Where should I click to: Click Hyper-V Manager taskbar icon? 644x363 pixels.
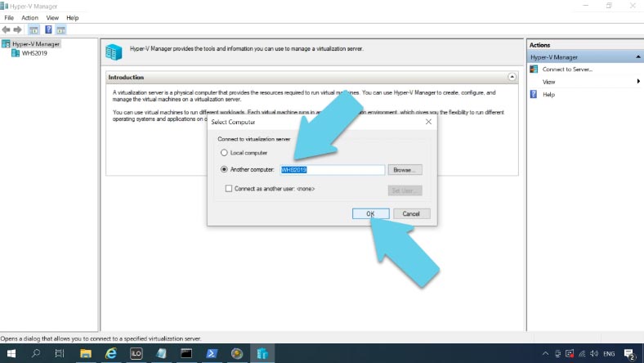point(262,353)
